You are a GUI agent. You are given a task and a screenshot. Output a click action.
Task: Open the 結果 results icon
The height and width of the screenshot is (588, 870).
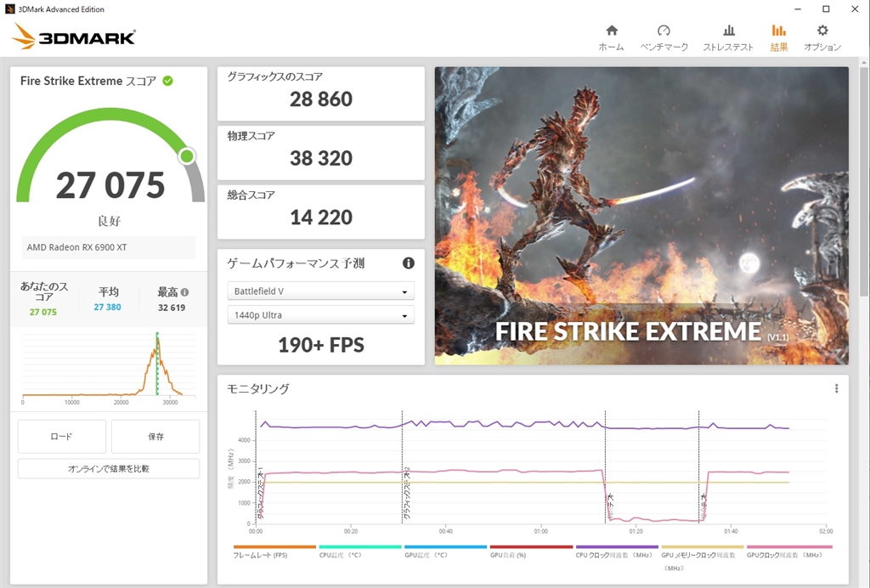tap(779, 30)
